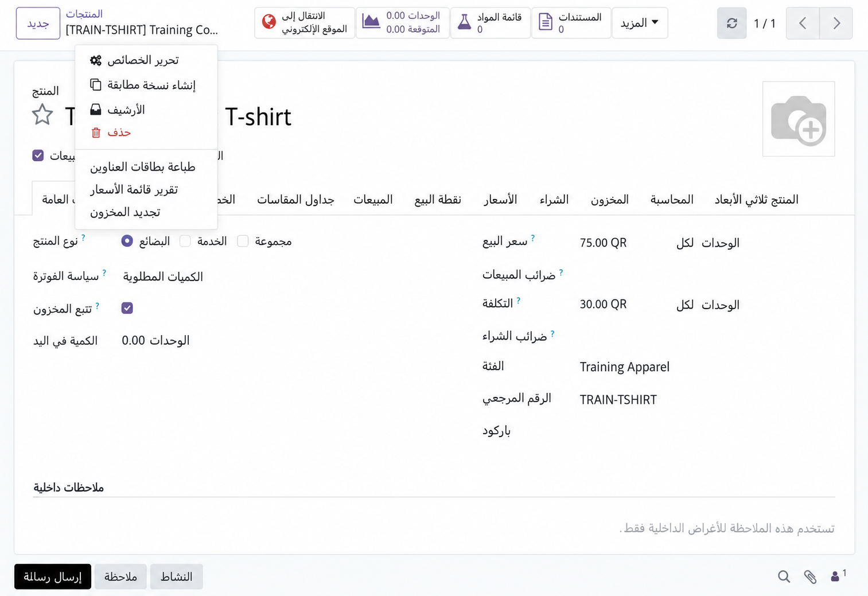Click the المستندات stat button

tap(571, 23)
